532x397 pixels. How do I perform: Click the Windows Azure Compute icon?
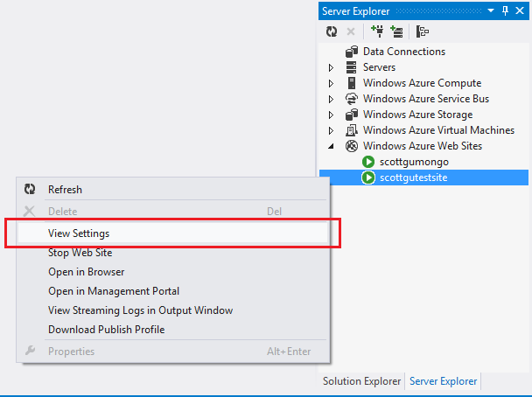coord(352,83)
